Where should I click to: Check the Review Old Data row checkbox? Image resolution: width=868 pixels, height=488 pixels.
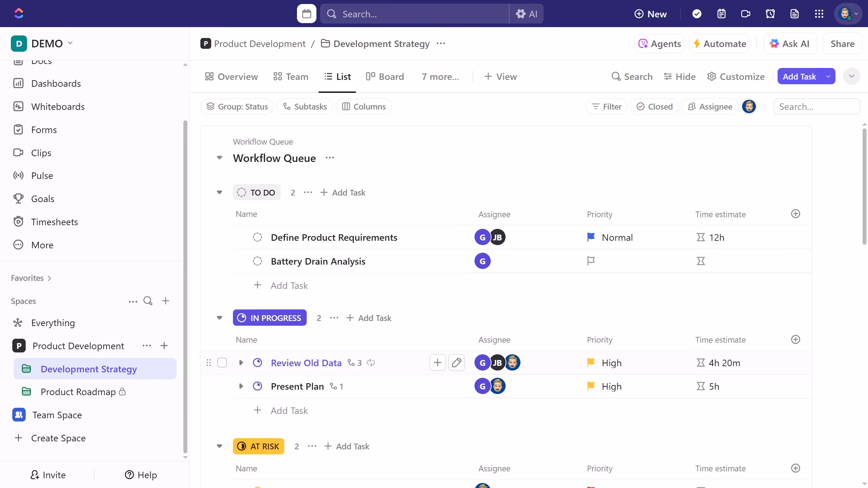222,363
